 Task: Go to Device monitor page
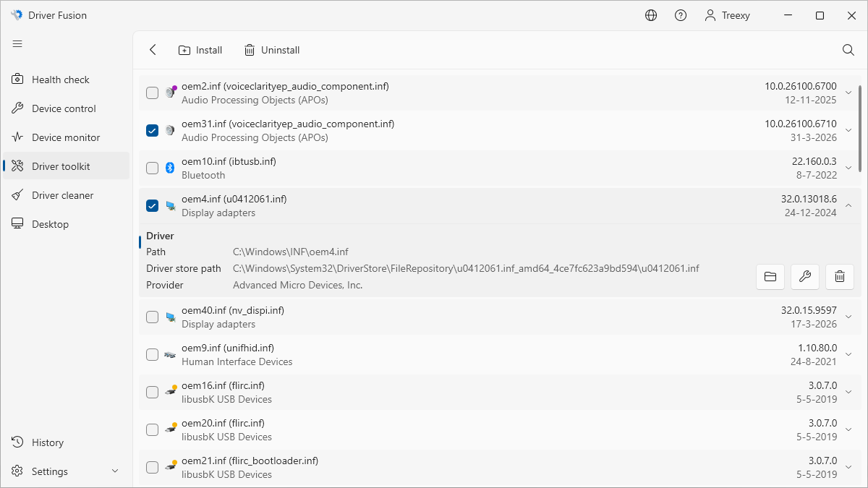tap(66, 137)
